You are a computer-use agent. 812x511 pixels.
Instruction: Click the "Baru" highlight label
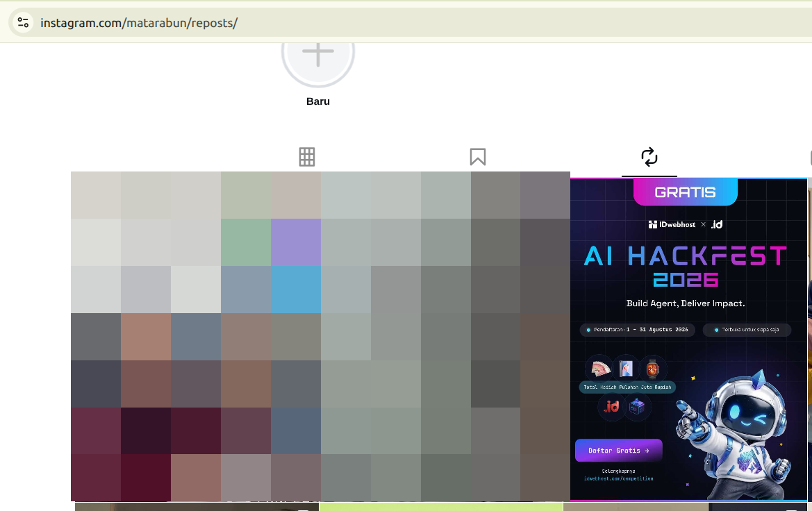[318, 101]
